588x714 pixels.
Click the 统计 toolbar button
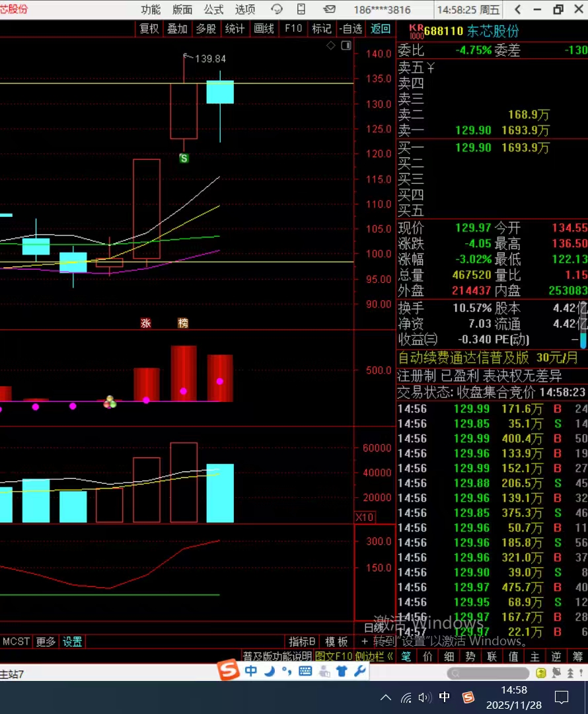[x=235, y=28]
